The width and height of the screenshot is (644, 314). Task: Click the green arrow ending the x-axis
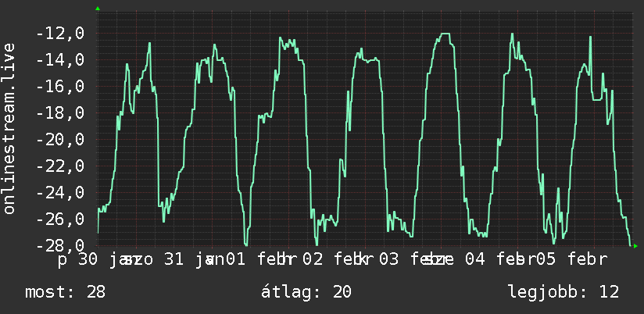[x=635, y=246]
